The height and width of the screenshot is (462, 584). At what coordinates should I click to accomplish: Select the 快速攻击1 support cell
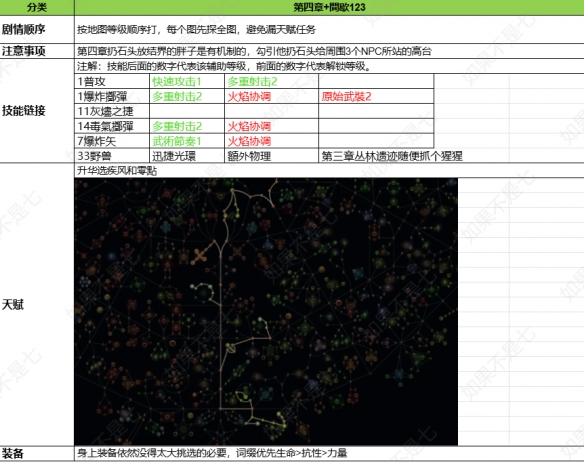187,81
